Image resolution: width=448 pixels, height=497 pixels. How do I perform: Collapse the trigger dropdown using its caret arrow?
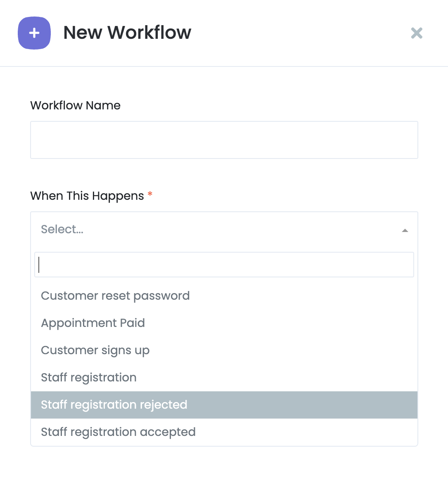pyautogui.click(x=405, y=230)
